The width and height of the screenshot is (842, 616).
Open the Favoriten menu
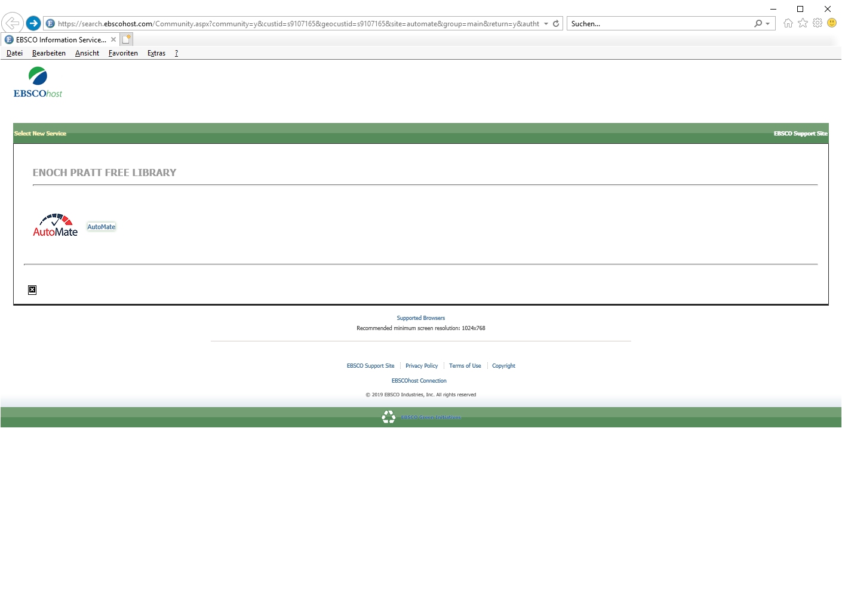[123, 53]
